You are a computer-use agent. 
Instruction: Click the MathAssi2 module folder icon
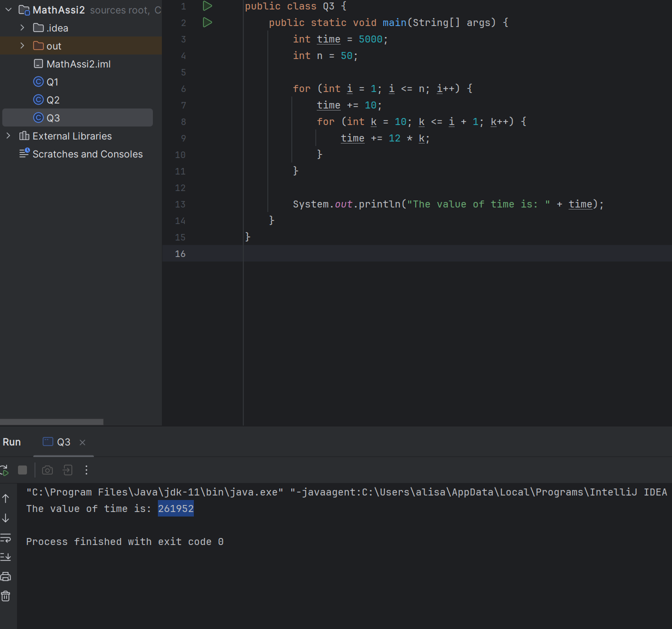pos(24,10)
